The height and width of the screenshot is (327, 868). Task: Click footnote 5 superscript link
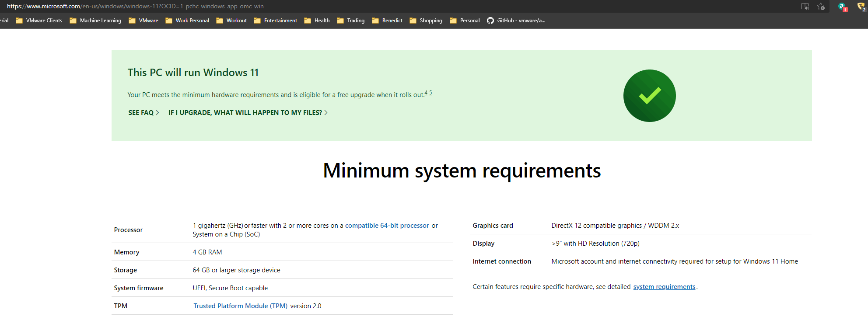point(430,93)
